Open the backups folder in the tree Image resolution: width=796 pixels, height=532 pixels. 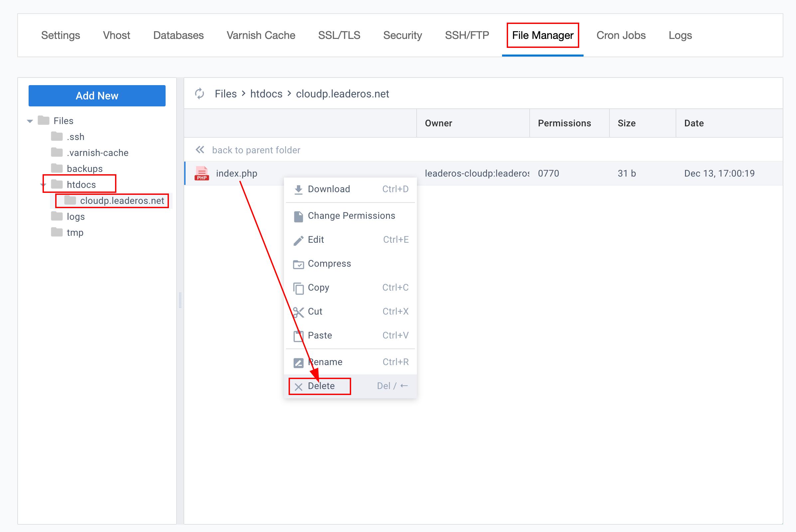tap(84, 169)
